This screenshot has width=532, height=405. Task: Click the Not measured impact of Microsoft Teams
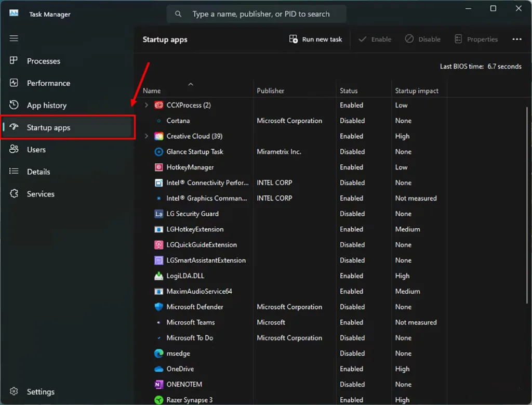pyautogui.click(x=416, y=322)
